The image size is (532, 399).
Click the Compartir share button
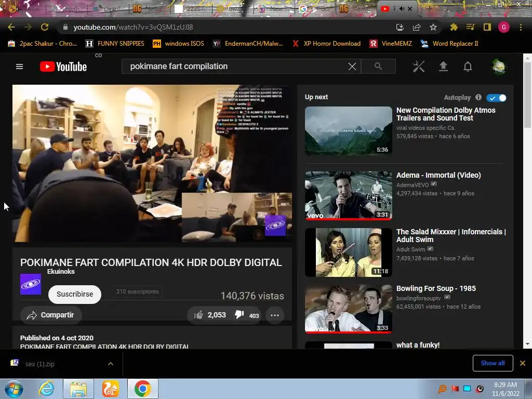tap(51, 315)
